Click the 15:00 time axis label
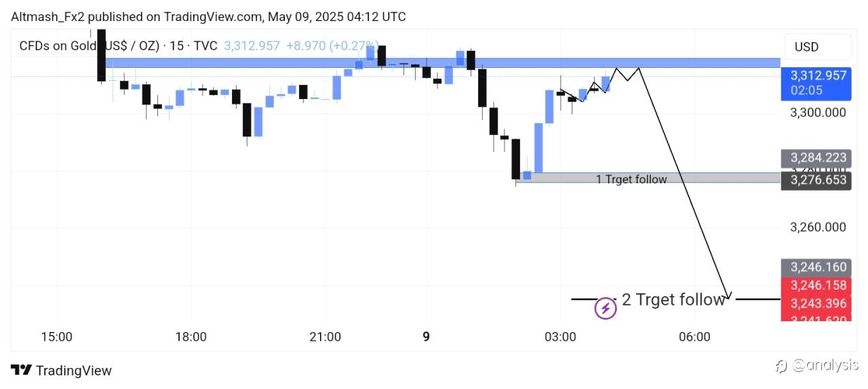868x389 pixels. point(56,337)
